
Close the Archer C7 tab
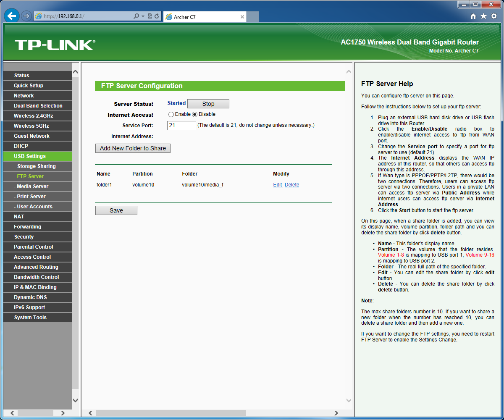(242, 17)
